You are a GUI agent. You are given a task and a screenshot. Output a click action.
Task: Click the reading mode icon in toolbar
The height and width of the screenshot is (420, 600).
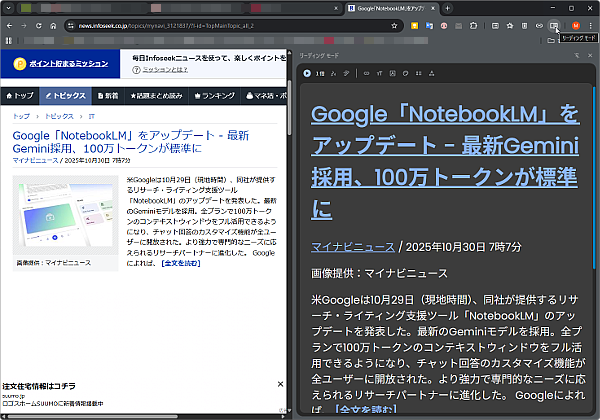tap(554, 24)
